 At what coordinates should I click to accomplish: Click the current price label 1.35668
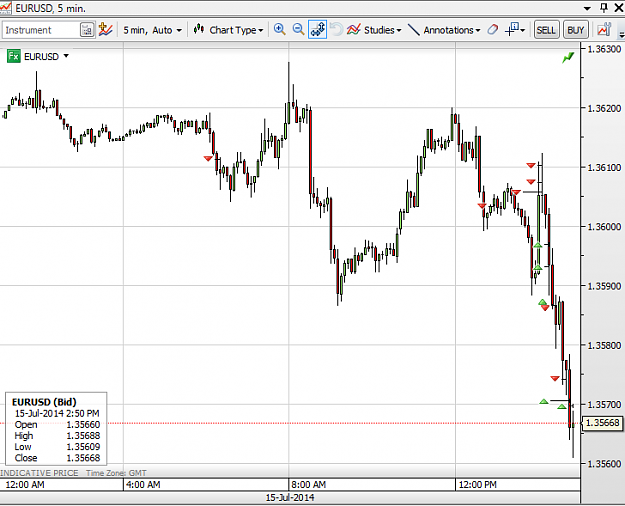603,423
